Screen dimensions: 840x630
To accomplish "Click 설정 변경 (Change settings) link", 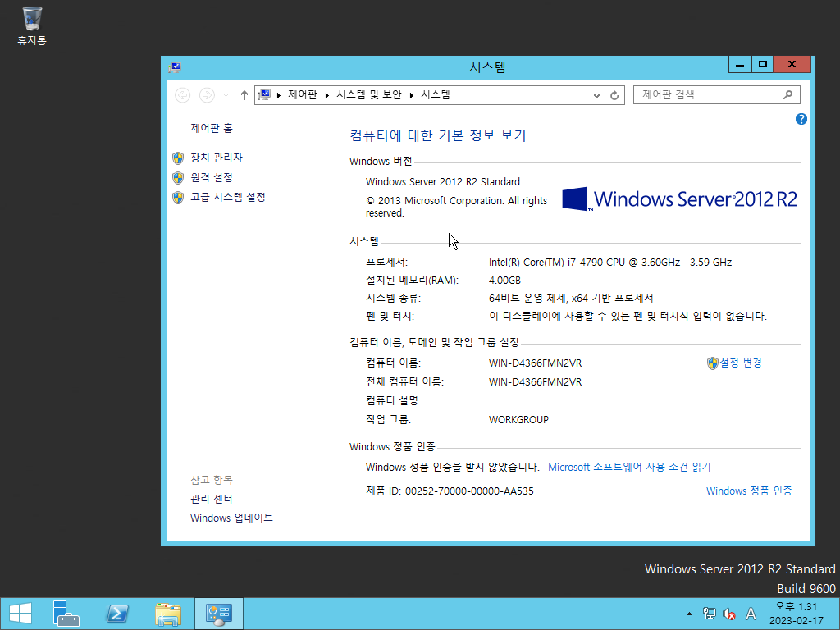I will pyautogui.click(x=741, y=363).
